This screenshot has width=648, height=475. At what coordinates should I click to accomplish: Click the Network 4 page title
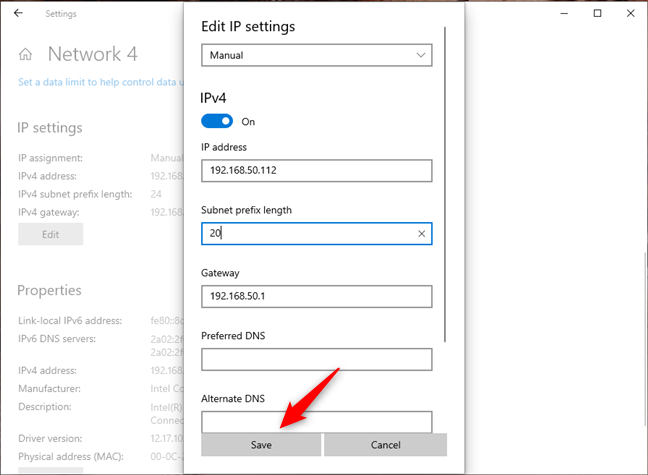(x=92, y=55)
